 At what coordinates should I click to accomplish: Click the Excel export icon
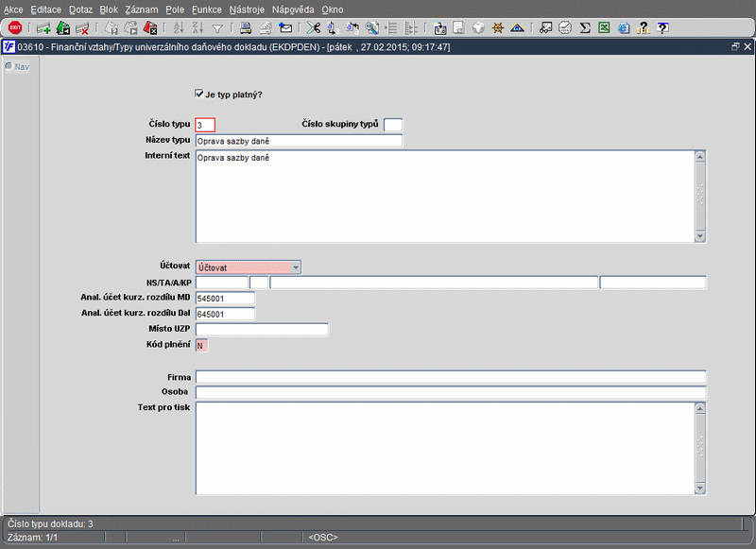[x=604, y=28]
